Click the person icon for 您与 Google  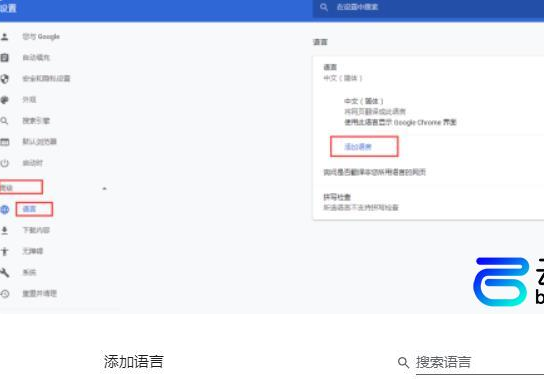pos(5,37)
